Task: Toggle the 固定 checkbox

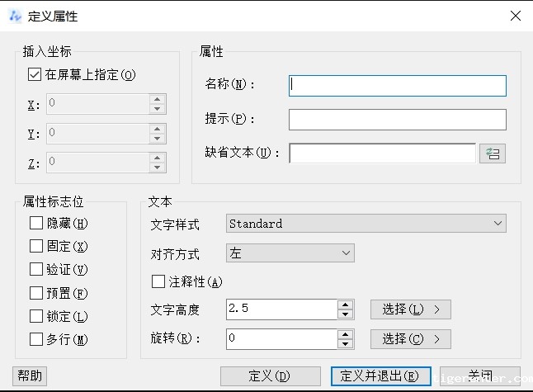Action: click(36, 246)
